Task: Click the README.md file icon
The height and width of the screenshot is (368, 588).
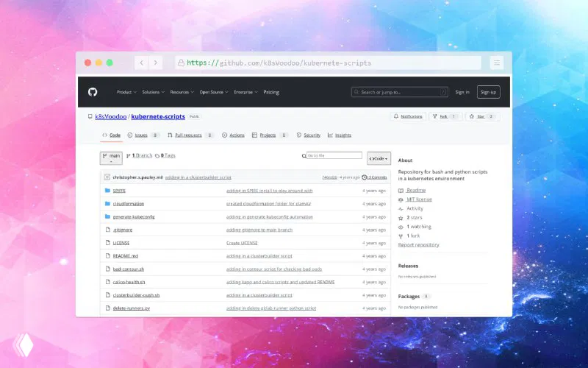Action: 107,255
